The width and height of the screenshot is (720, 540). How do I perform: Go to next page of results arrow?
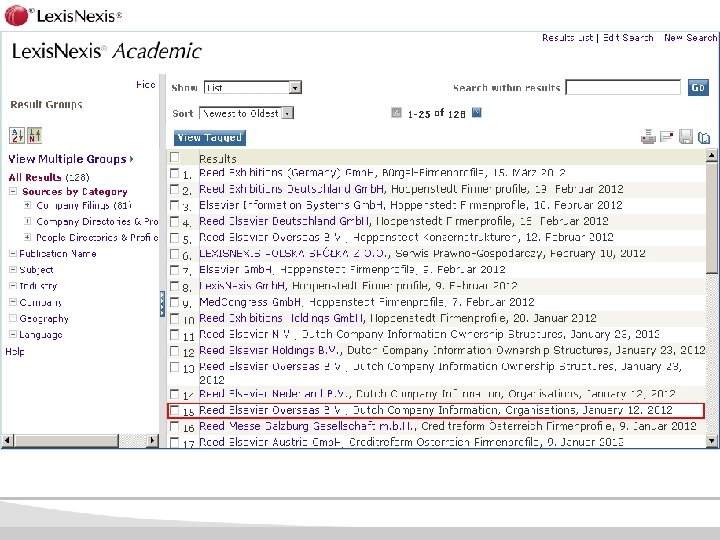click(x=477, y=112)
